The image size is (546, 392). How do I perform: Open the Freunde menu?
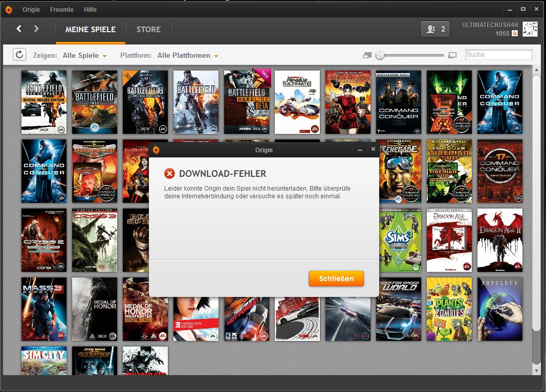tap(61, 10)
